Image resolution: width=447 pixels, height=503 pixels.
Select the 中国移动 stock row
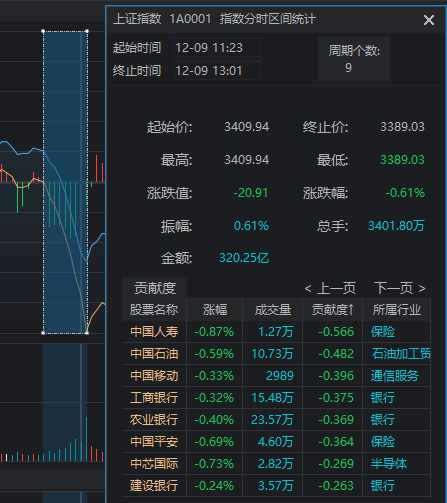pos(276,376)
